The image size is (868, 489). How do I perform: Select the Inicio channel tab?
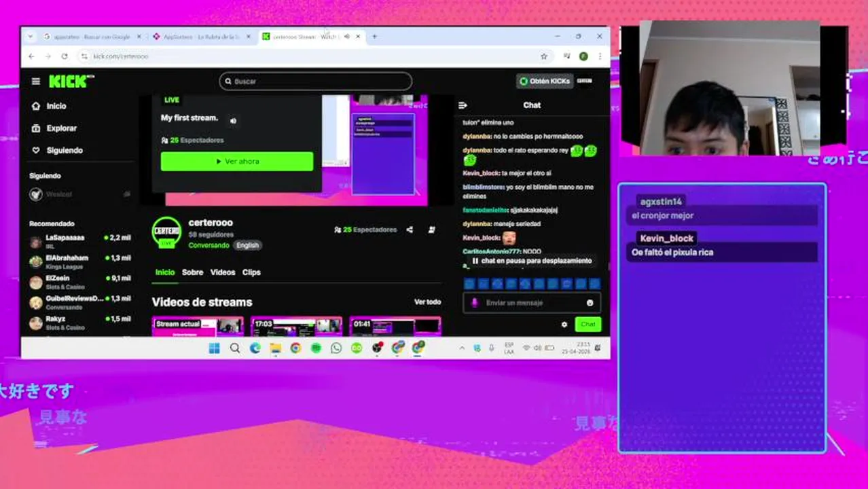click(165, 272)
